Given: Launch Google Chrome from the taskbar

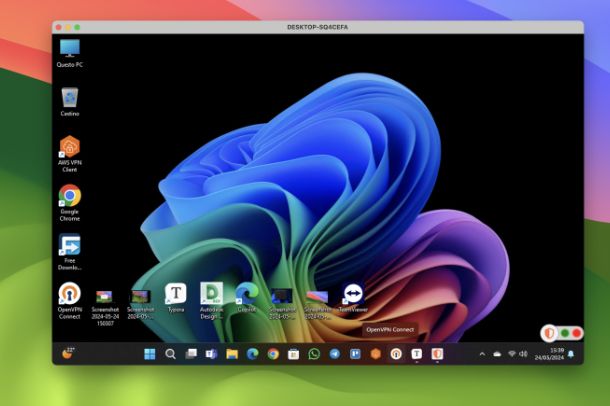Looking at the screenshot, I should [273, 354].
